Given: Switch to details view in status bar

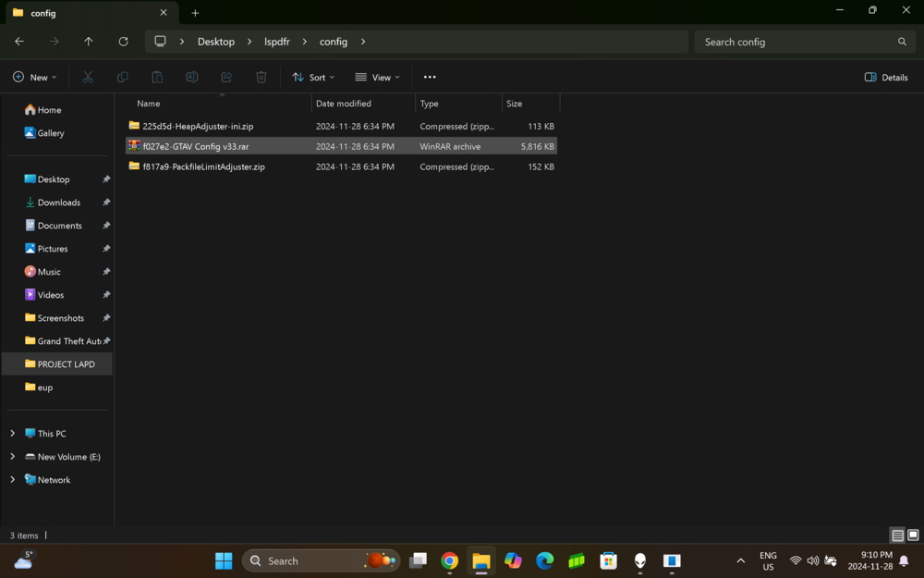Looking at the screenshot, I should coord(896,535).
